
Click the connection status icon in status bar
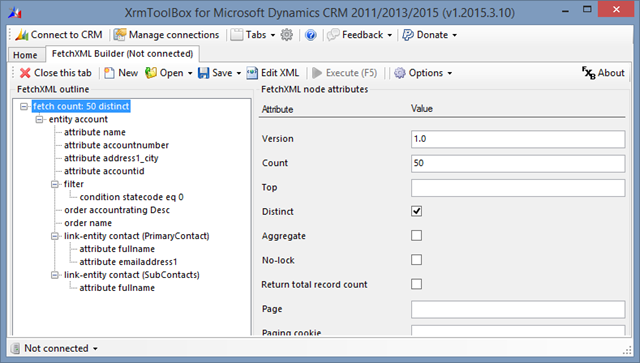[16, 348]
